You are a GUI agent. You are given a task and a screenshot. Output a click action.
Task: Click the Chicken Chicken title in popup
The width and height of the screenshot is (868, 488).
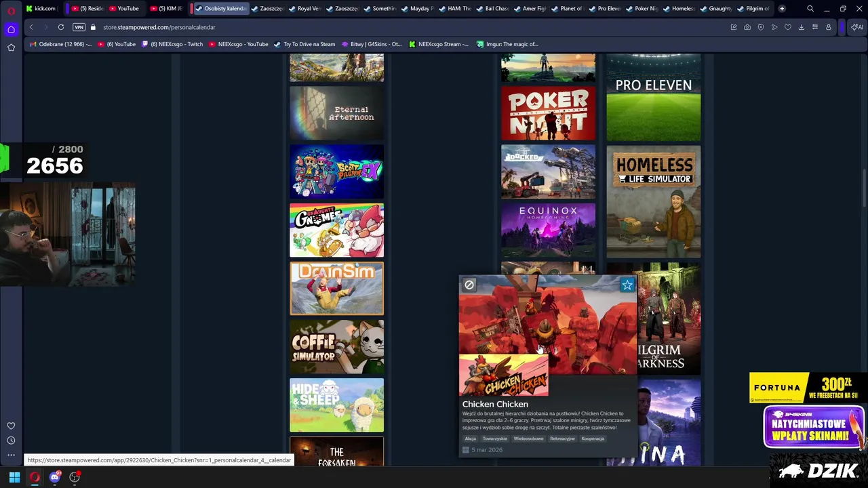pyautogui.click(x=495, y=404)
